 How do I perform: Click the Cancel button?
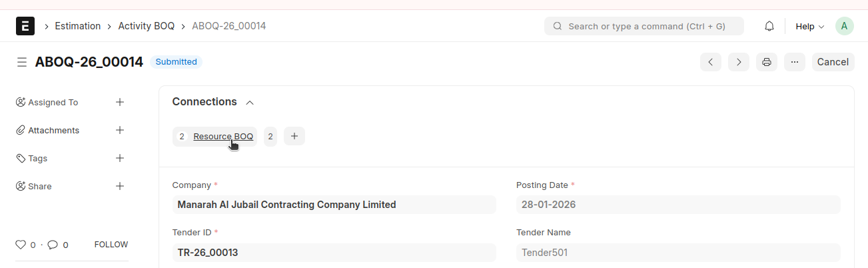tap(833, 62)
